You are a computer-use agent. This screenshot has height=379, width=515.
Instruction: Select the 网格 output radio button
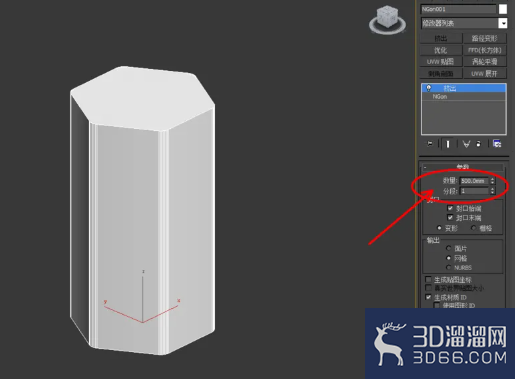(448, 258)
